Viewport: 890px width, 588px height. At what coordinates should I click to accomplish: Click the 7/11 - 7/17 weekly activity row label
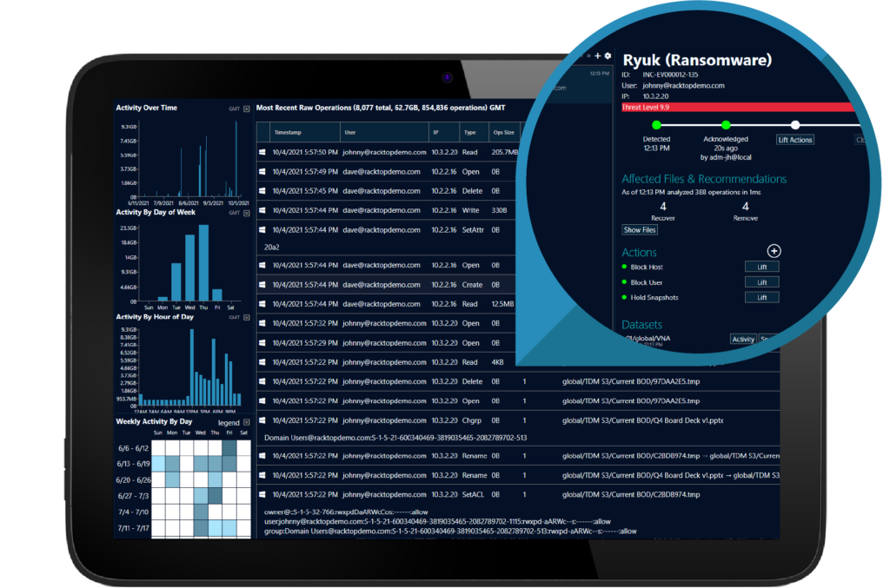[x=133, y=528]
